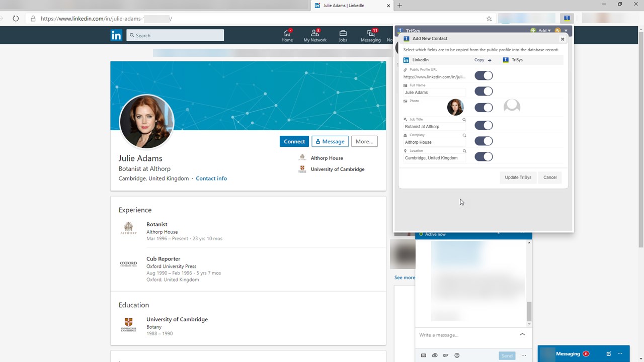Click into the LinkedIn Search box
644x362 pixels.
coord(175,35)
